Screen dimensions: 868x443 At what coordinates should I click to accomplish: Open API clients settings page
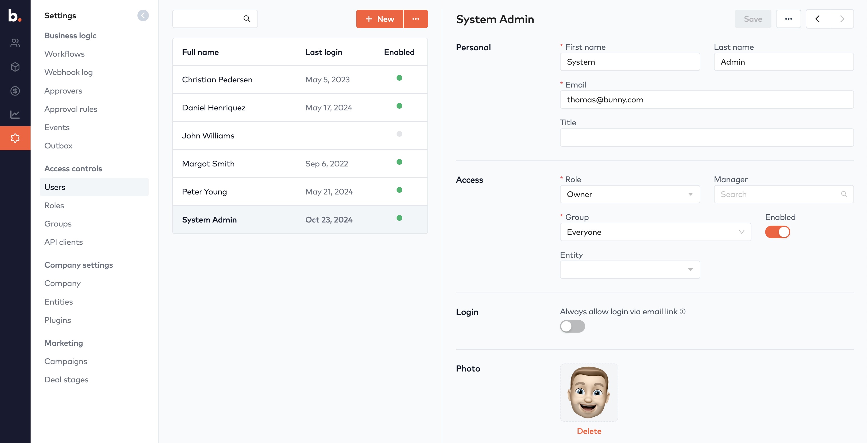click(63, 242)
